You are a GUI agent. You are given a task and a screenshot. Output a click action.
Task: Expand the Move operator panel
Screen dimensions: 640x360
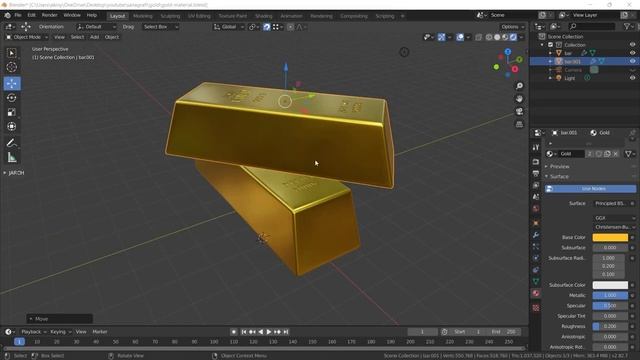coord(60,319)
